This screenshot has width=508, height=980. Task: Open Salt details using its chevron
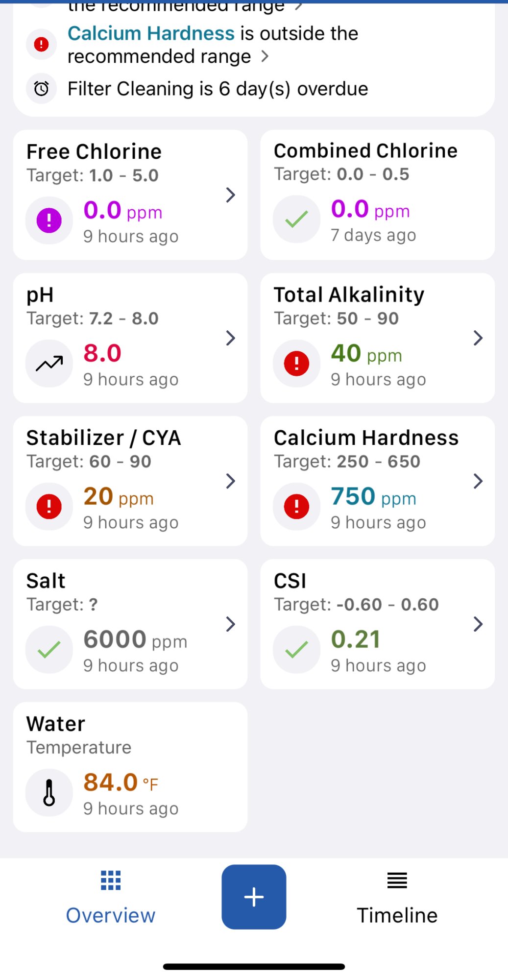(x=231, y=624)
